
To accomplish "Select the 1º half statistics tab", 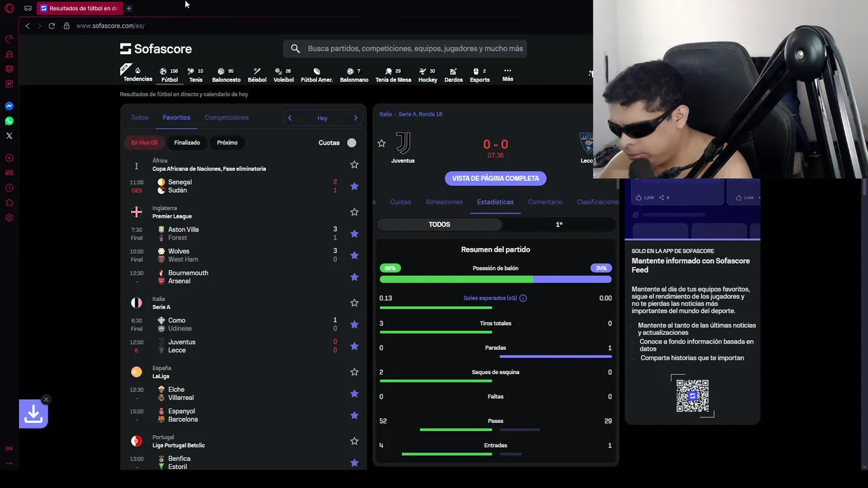I will tap(559, 224).
